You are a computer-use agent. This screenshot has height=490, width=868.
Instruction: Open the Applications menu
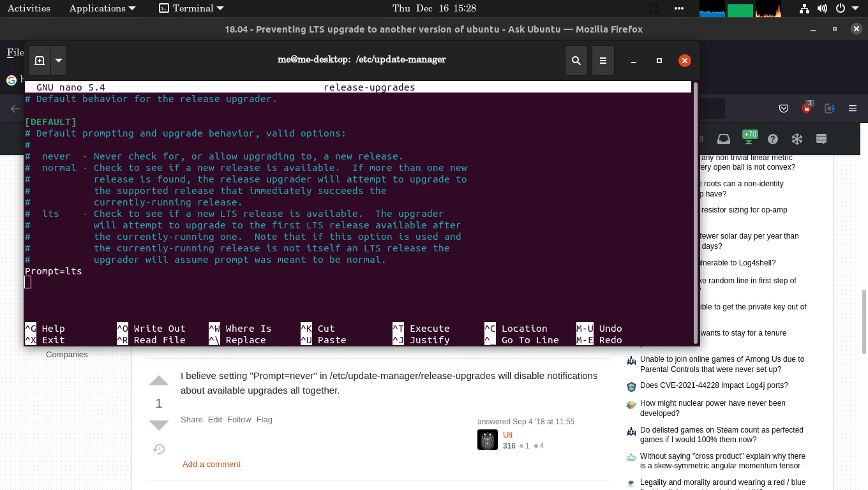pos(102,8)
